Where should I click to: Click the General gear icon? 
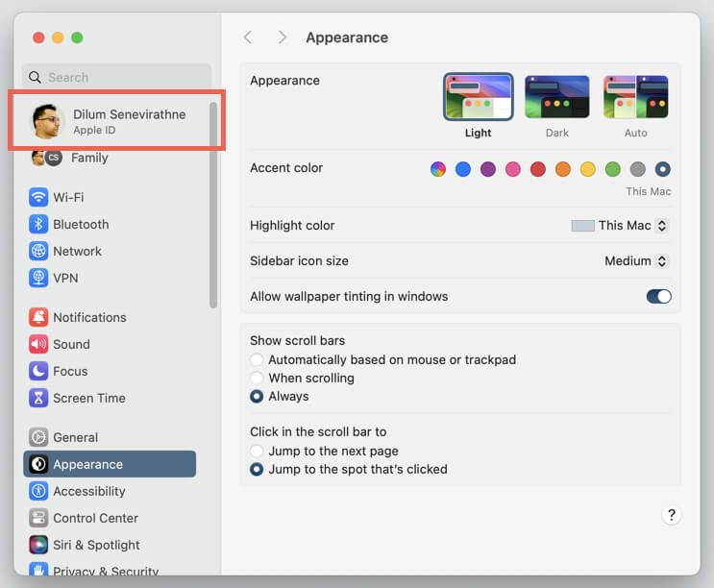[38, 437]
